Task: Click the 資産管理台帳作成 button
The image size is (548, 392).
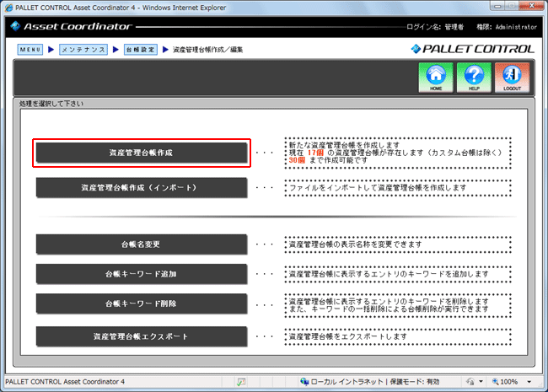Action: [142, 153]
